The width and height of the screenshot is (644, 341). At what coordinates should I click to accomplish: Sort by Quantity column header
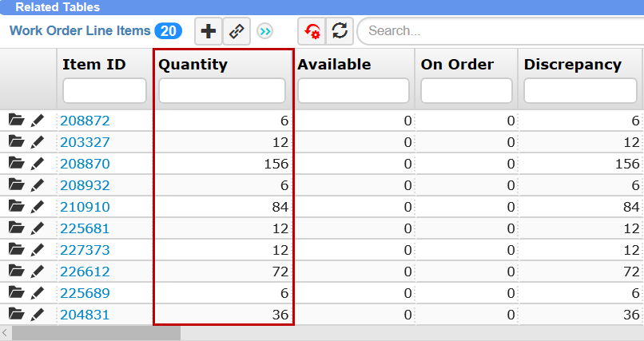[x=193, y=65]
